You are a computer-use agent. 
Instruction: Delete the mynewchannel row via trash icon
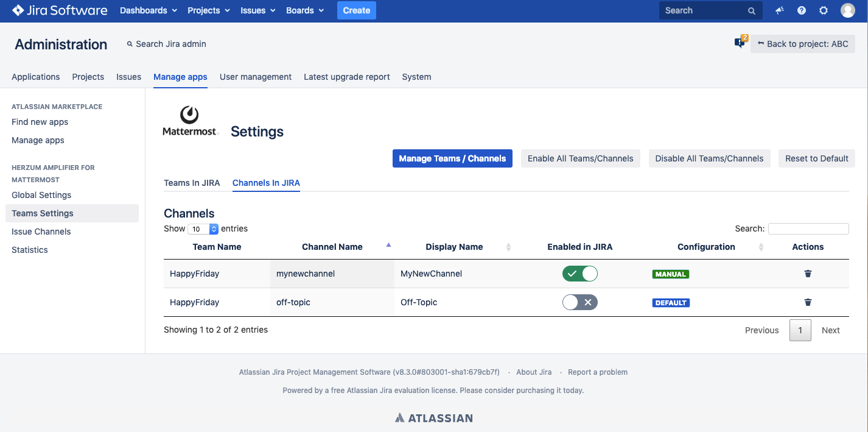[x=808, y=274]
